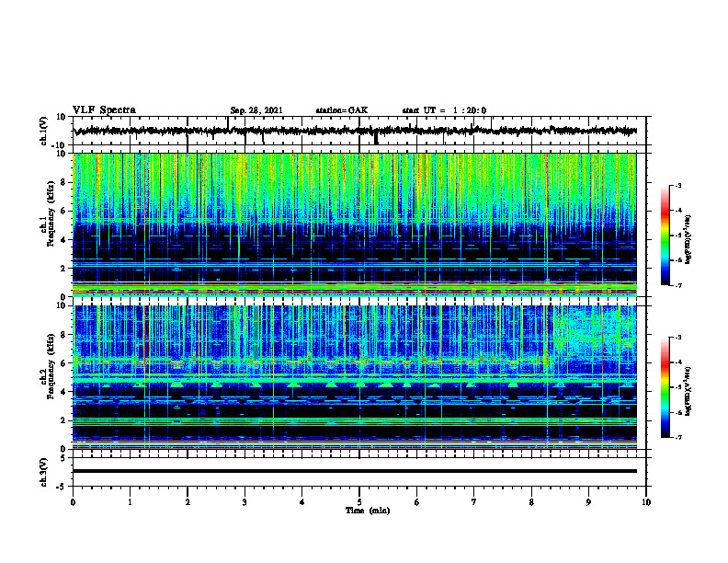Viewport: 728px width, 563px height.
Task: Click the 'ch.3(V)' axis label
Action: coord(44,473)
